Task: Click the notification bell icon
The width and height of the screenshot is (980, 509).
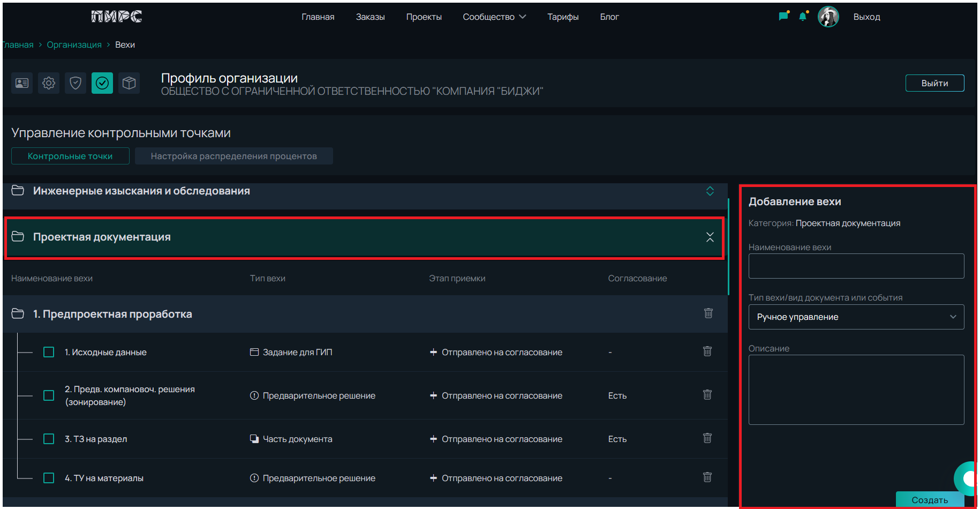Action: tap(803, 17)
